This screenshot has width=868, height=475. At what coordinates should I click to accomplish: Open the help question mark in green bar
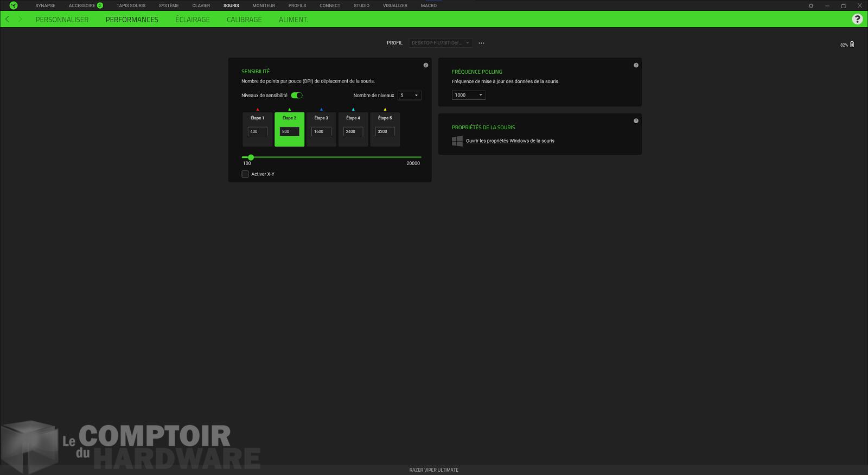[857, 19]
